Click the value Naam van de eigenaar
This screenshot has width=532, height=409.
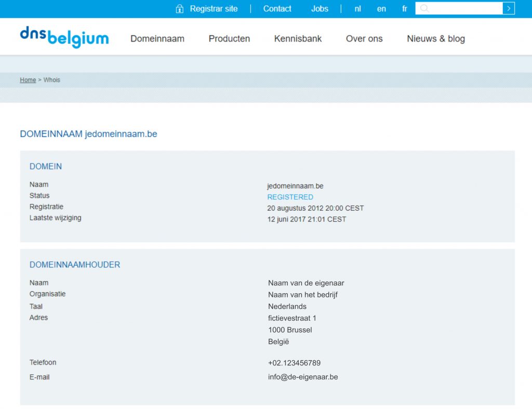pyautogui.click(x=306, y=283)
